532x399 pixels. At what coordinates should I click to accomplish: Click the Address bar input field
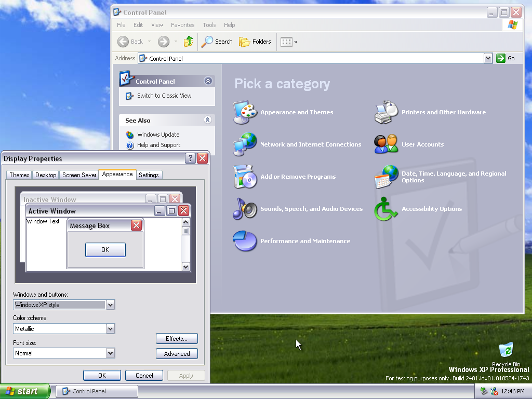[x=312, y=59]
